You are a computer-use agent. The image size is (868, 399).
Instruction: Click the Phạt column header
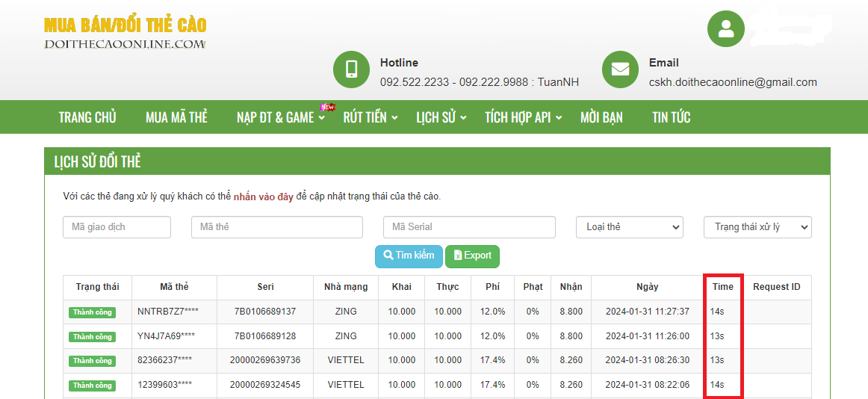pyautogui.click(x=533, y=287)
